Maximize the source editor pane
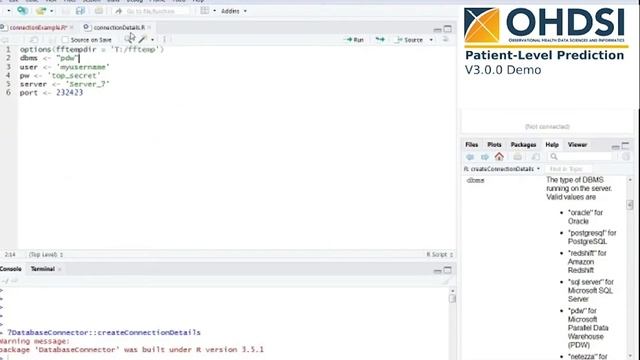 (448, 29)
